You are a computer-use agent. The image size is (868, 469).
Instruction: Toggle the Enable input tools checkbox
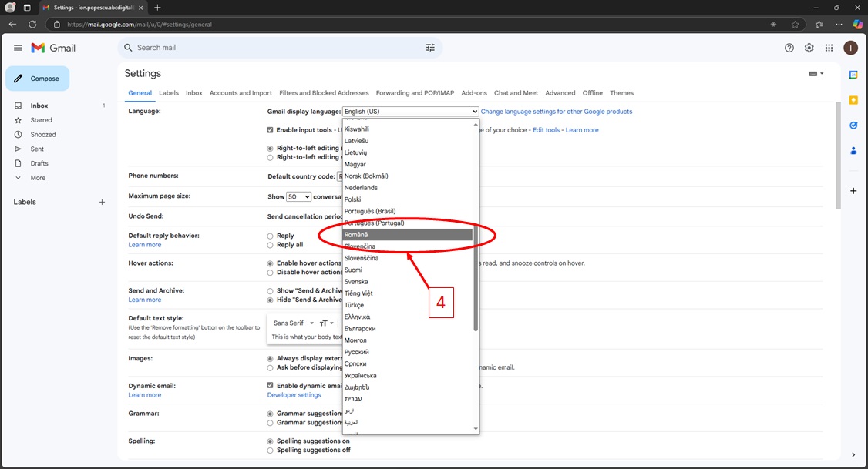[271, 130]
